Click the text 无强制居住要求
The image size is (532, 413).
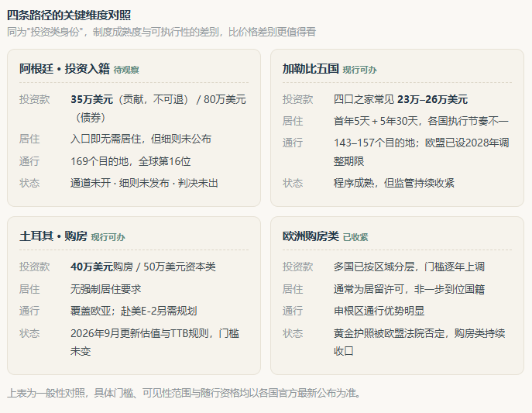[106, 290]
